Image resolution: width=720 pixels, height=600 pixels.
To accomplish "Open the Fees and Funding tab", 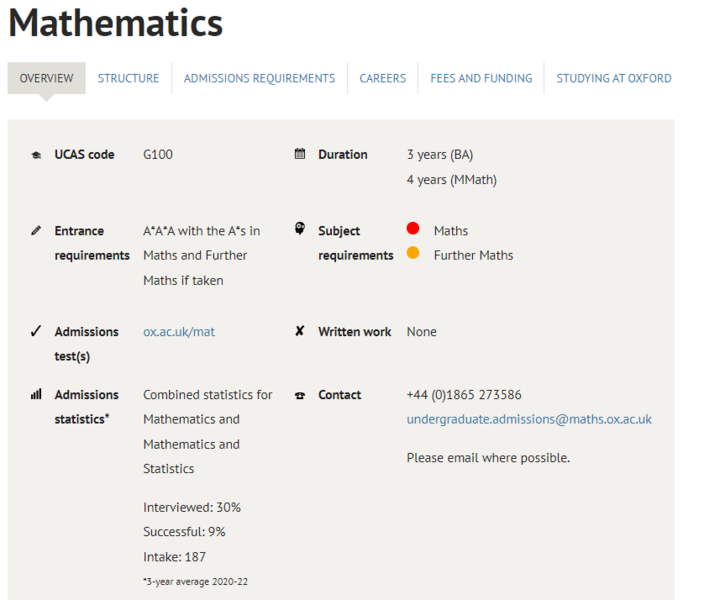I will tap(481, 78).
